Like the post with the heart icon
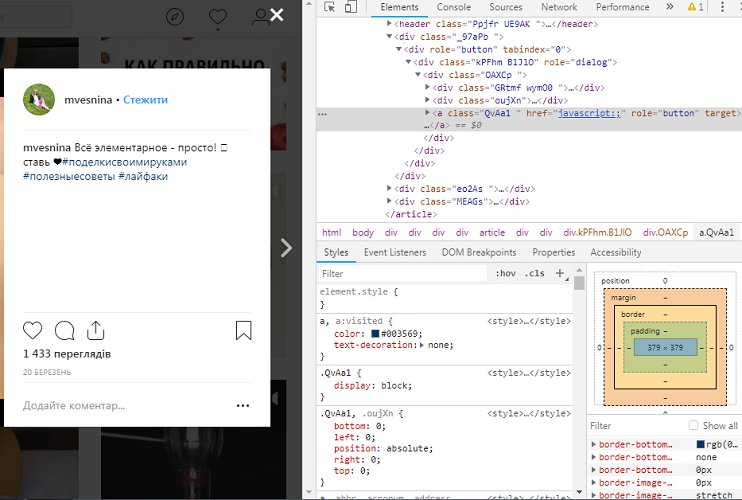This screenshot has height=500, width=742. pos(33,330)
